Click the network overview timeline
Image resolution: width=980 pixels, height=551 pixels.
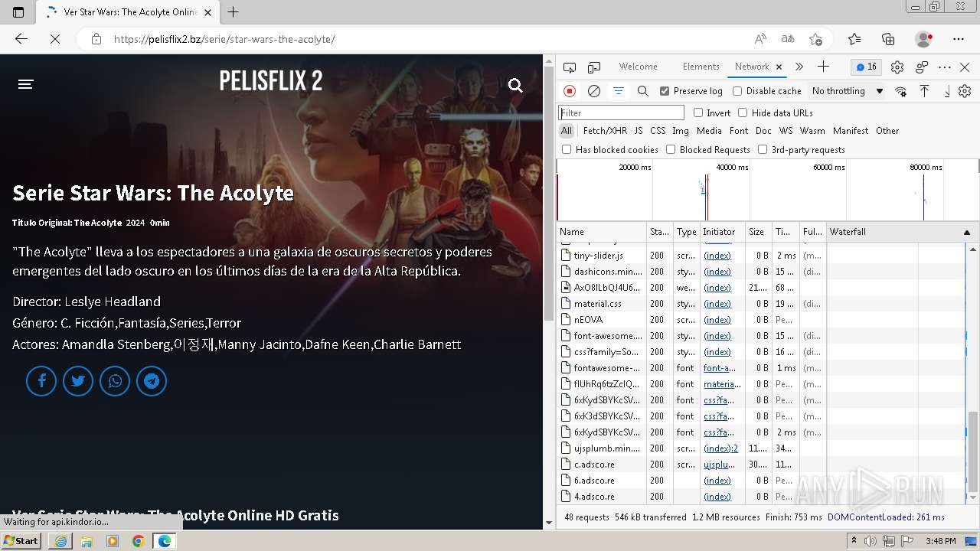(x=767, y=191)
